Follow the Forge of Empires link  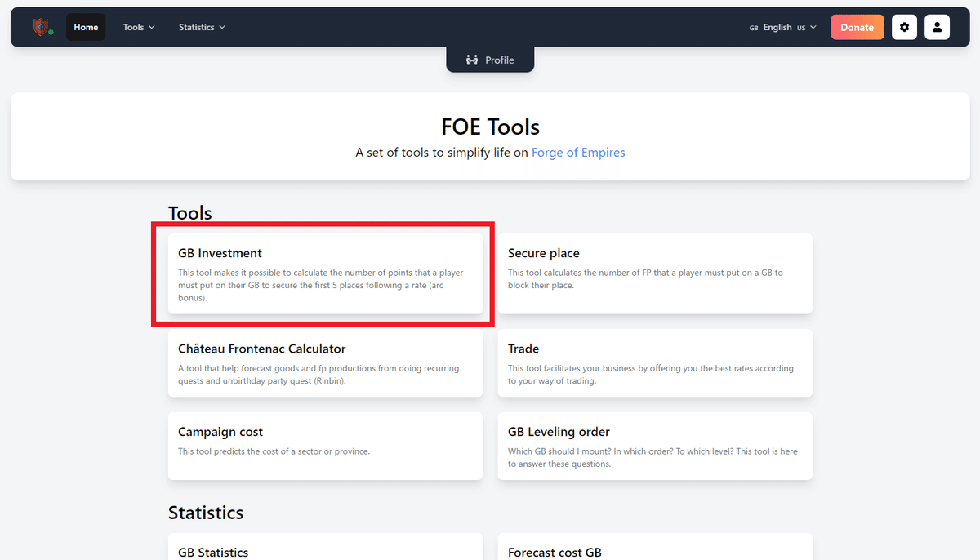pos(578,152)
